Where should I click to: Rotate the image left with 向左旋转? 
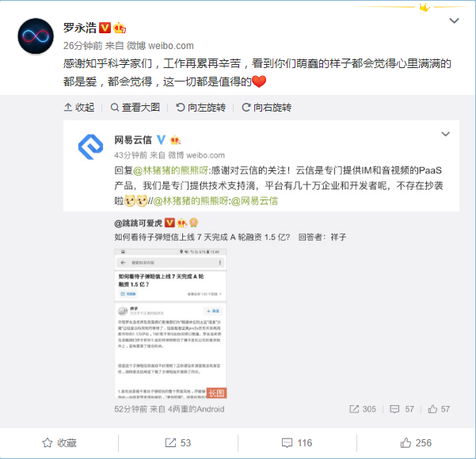(x=200, y=108)
